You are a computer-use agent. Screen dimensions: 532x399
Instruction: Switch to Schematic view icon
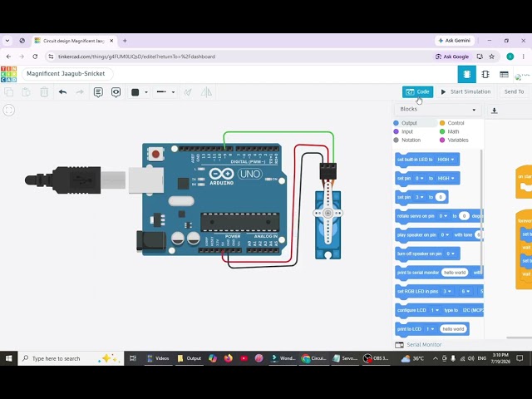[x=485, y=74]
